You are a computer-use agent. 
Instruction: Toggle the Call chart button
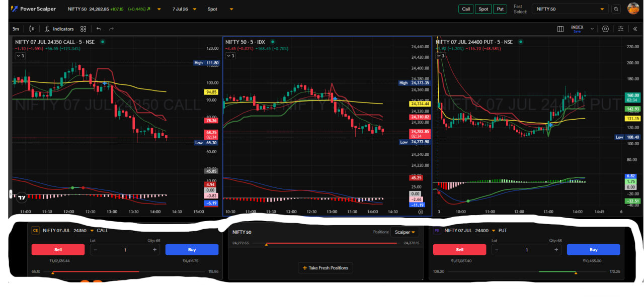click(x=466, y=9)
